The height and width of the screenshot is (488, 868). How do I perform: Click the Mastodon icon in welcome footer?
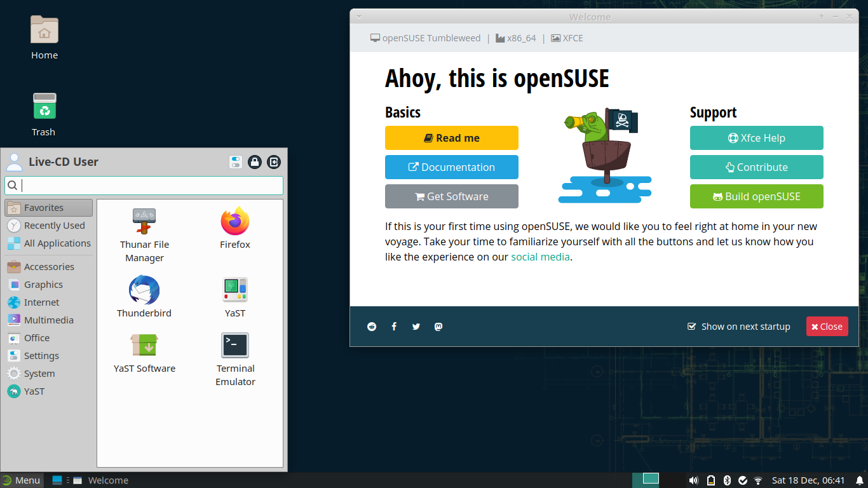coord(438,327)
